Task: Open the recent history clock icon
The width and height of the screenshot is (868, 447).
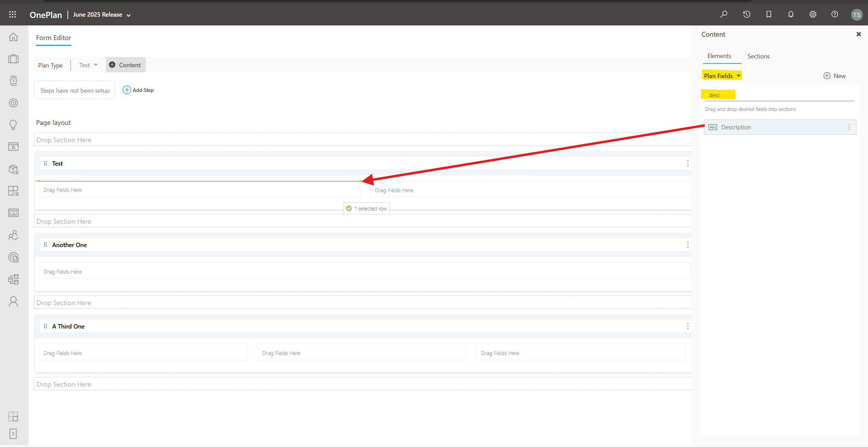Action: 747,14
